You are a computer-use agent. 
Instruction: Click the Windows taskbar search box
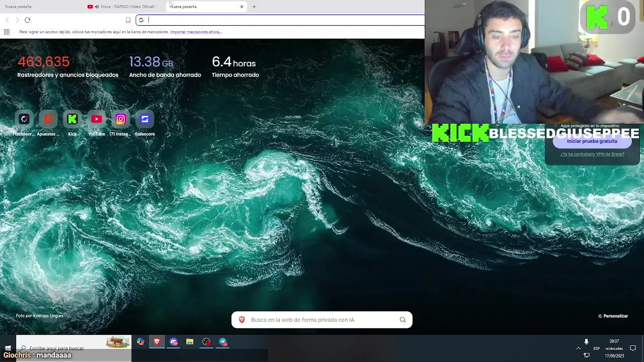coord(73,348)
